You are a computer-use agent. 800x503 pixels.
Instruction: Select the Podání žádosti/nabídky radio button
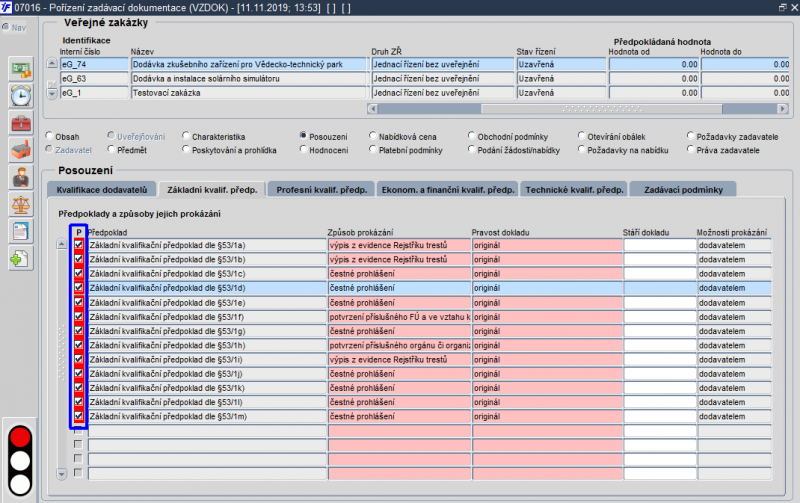[x=471, y=149]
